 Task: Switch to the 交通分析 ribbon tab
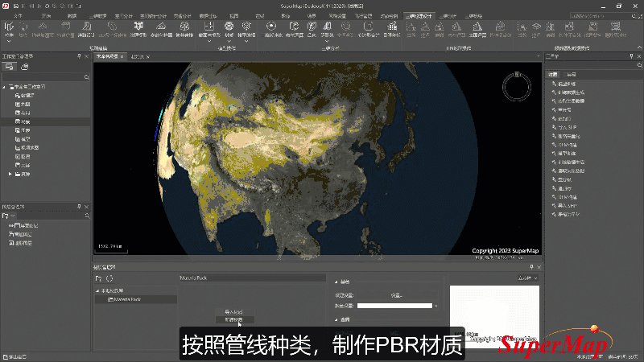click(183, 16)
